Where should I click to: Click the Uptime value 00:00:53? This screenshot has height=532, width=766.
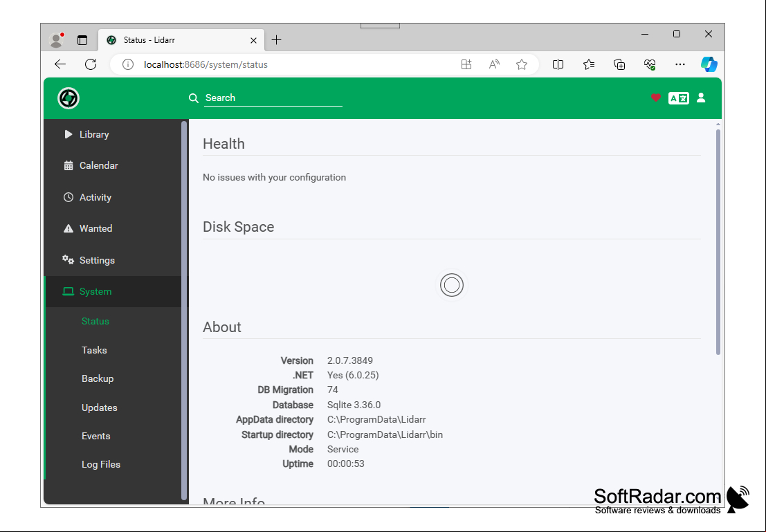(x=346, y=464)
